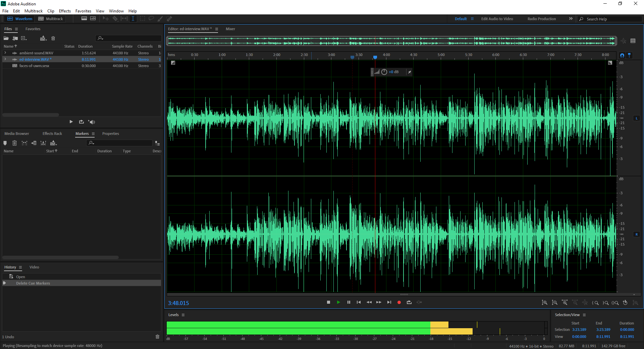Zoom in on amplitude using the zoom icon
Screen dimensions: 644x349
coord(544,302)
